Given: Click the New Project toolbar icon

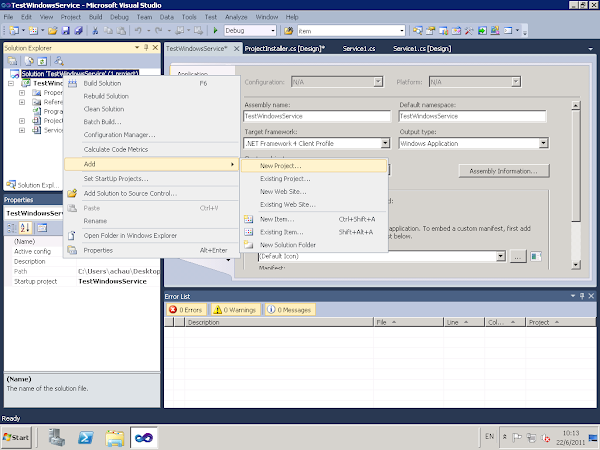Looking at the screenshot, I should 14,31.
